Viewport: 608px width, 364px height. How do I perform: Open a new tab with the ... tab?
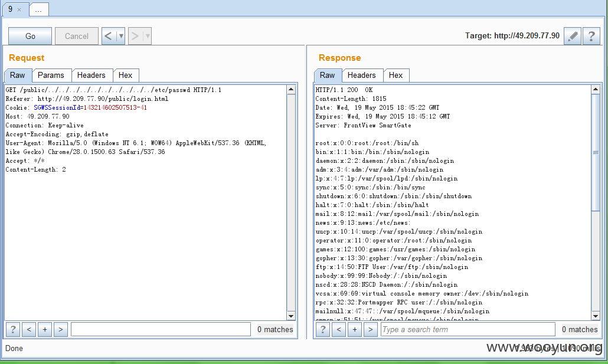pyautogui.click(x=38, y=9)
